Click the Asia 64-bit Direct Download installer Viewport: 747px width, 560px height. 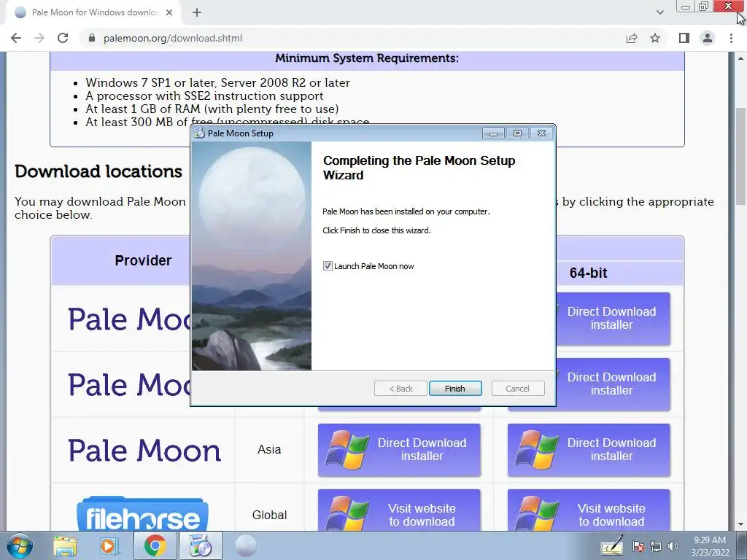[x=589, y=449]
